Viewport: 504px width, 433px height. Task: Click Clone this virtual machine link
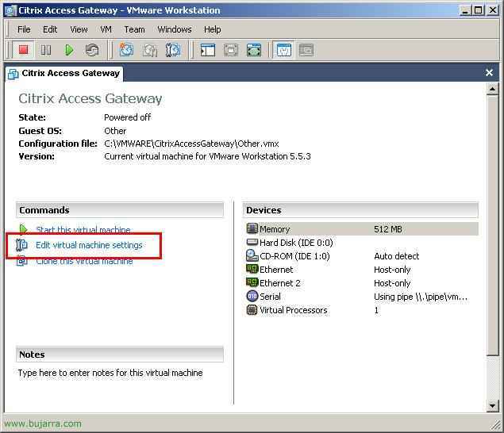click(x=84, y=261)
